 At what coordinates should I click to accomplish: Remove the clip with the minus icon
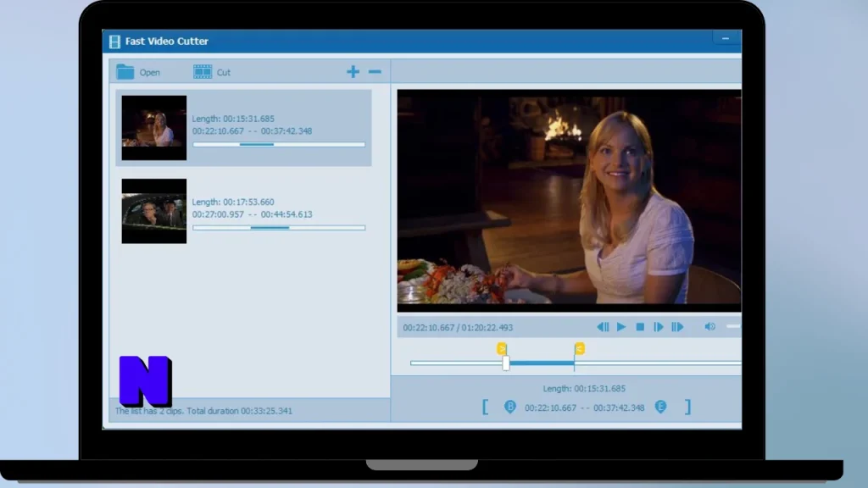click(x=375, y=71)
